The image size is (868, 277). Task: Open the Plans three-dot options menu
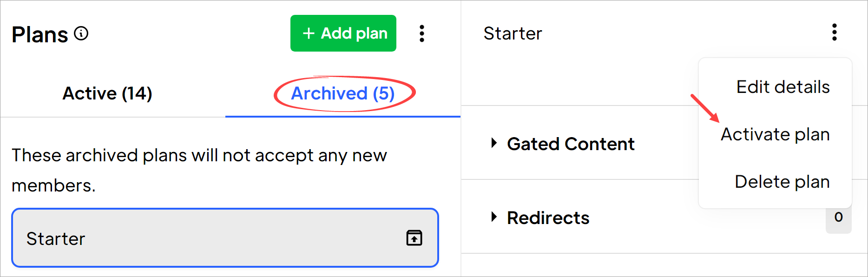click(x=422, y=33)
